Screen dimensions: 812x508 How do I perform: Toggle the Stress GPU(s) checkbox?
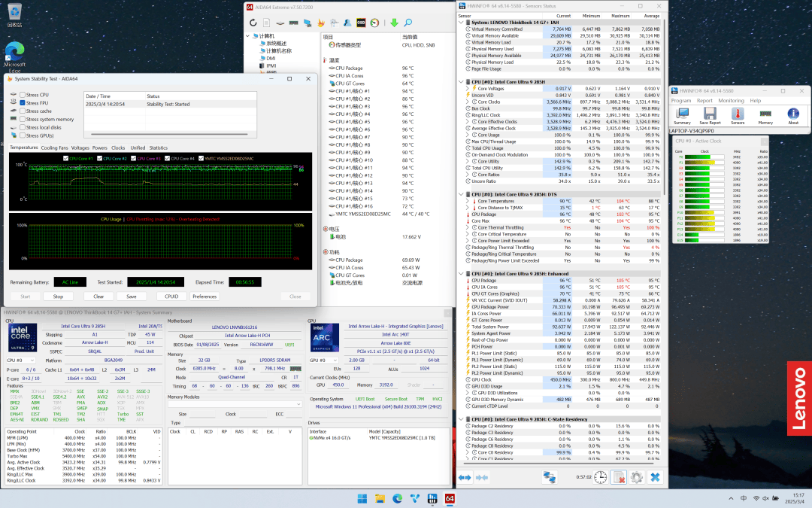[x=23, y=135]
